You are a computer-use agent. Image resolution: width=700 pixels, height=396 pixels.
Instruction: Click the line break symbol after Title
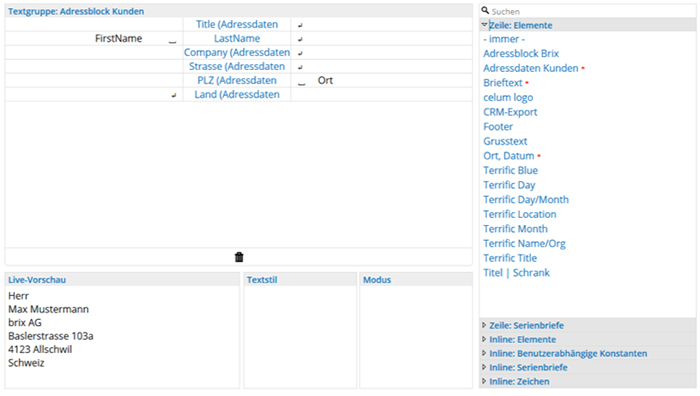pos(300,25)
